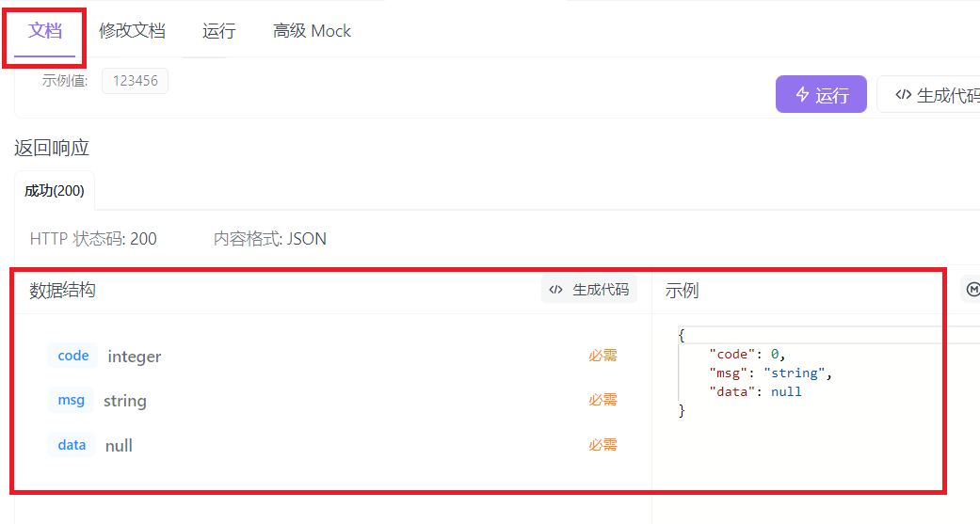Click the data field name tag
This screenshot has width=980, height=524.
pyautogui.click(x=72, y=445)
